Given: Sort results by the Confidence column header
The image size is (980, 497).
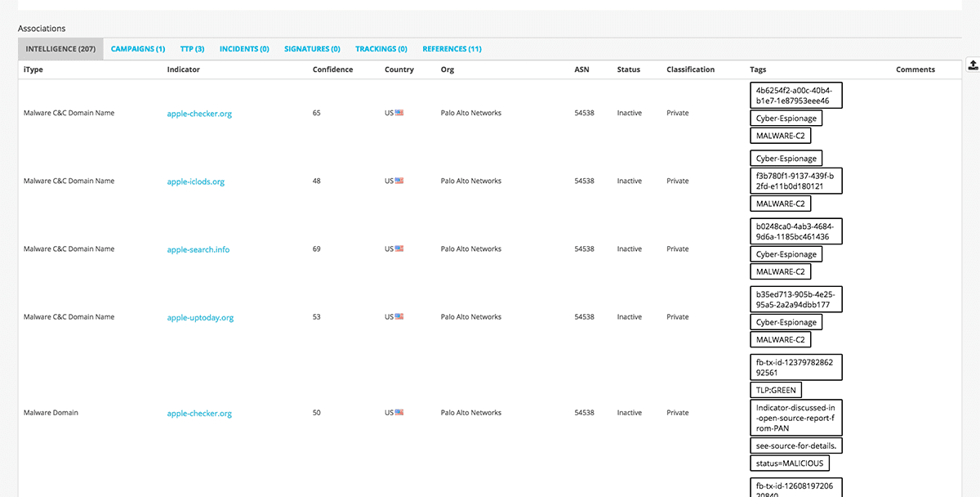Looking at the screenshot, I should click(332, 69).
